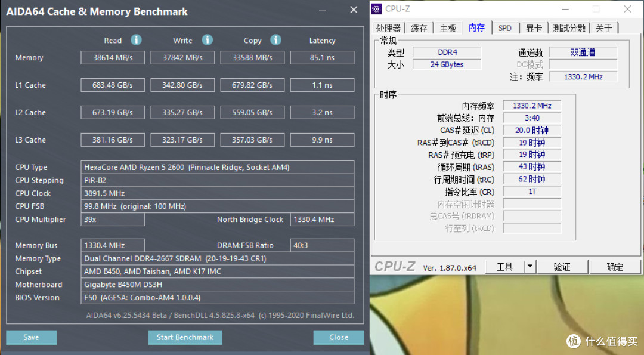
Task: Click the CPU Type field HexaCore AMD Ryzen 5 2600
Action: click(x=217, y=167)
